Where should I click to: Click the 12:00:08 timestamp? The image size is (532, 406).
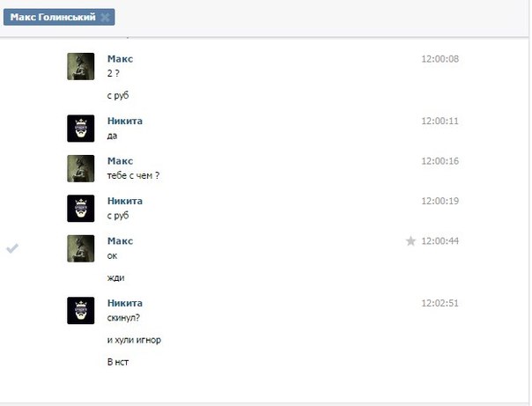pos(440,59)
